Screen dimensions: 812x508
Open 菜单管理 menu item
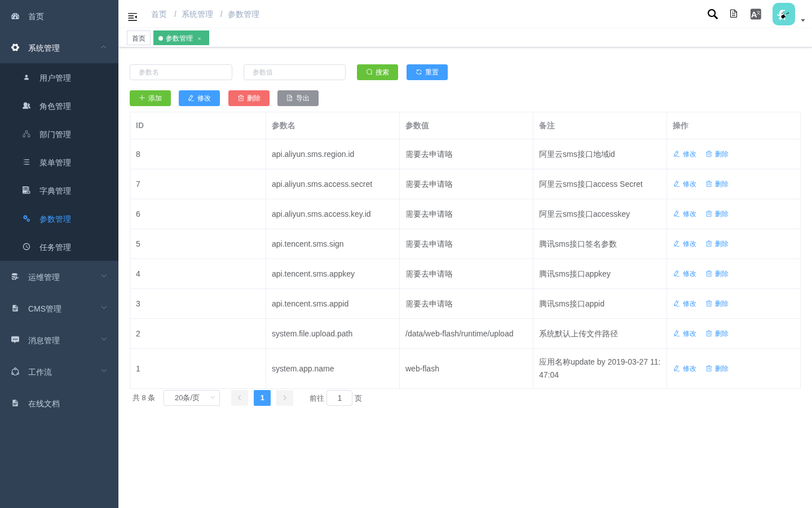[59, 163]
